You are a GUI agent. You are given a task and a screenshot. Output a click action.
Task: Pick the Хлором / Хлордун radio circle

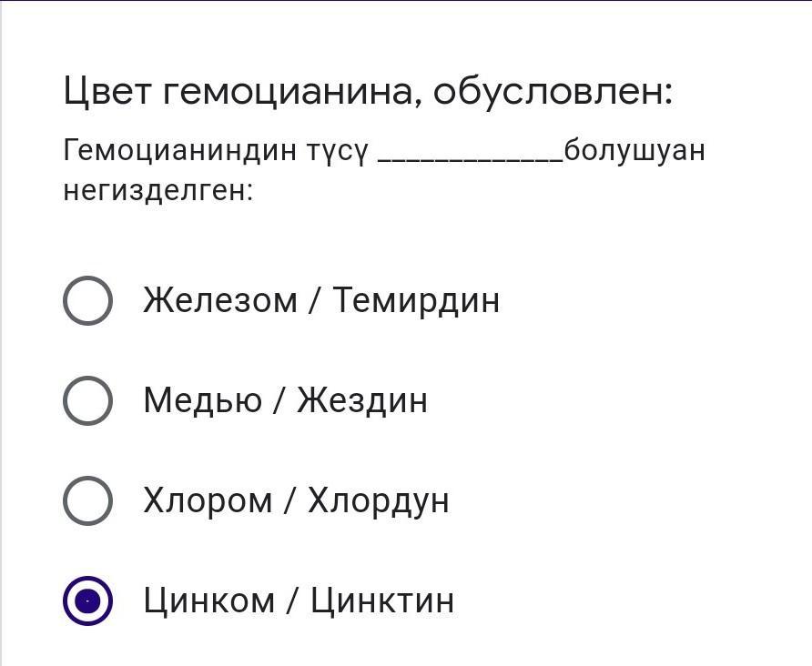87,501
